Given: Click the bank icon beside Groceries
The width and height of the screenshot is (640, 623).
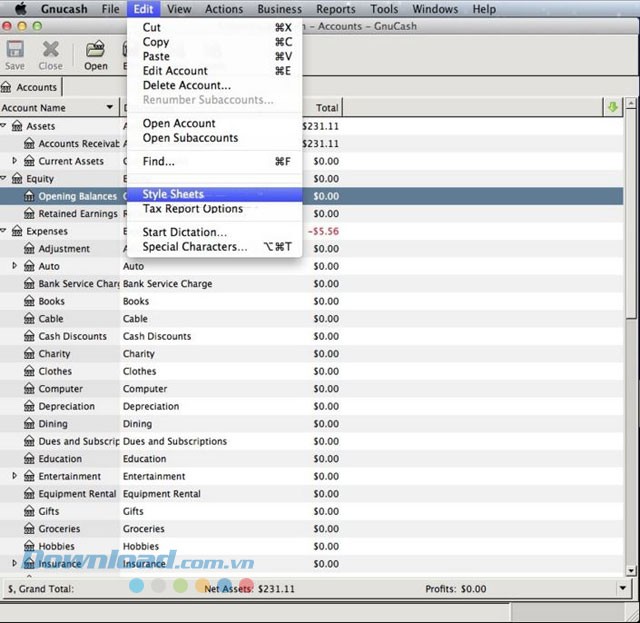Looking at the screenshot, I should pyautogui.click(x=30, y=529).
